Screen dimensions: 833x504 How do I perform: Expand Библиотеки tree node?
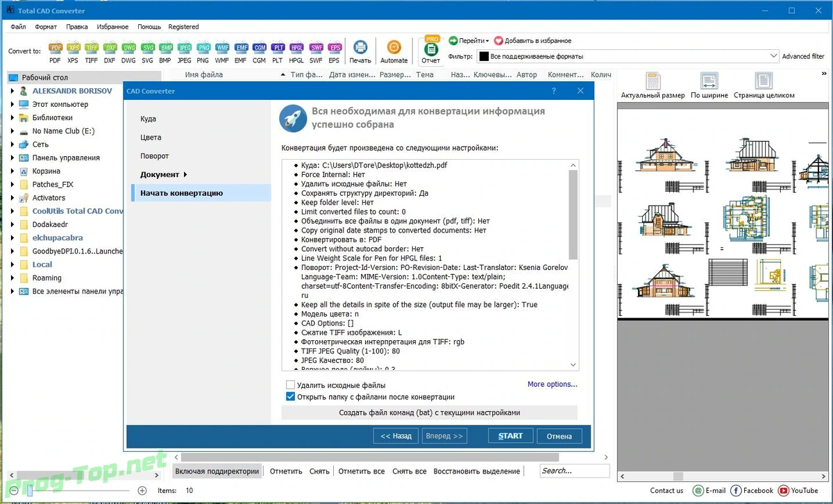(x=12, y=117)
